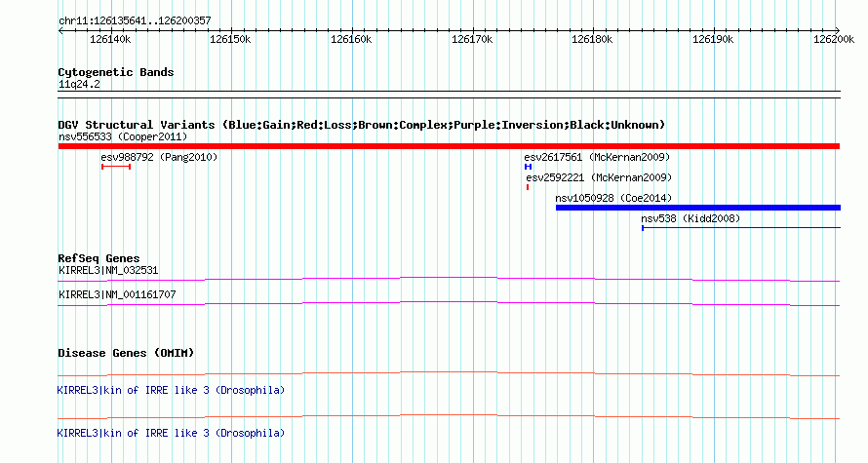Image resolution: width=868 pixels, height=463 pixels.
Task: Click the 126200k ruler tick label
Action: [834, 39]
